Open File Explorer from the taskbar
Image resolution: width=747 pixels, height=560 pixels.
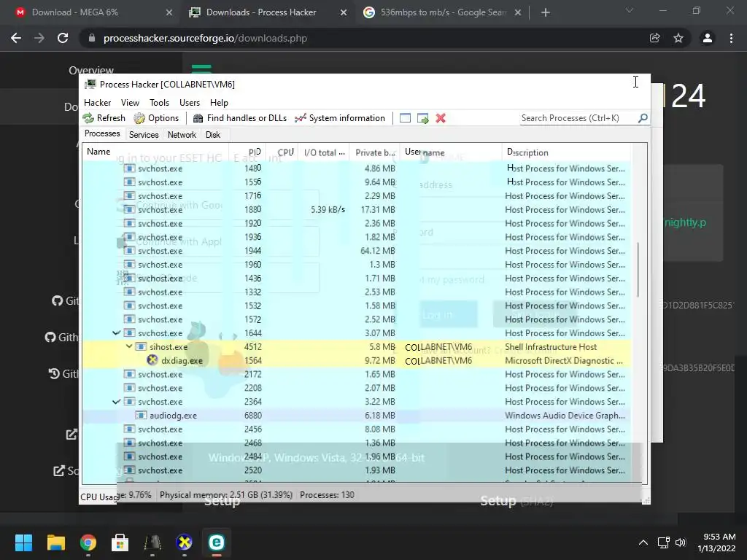coord(55,542)
